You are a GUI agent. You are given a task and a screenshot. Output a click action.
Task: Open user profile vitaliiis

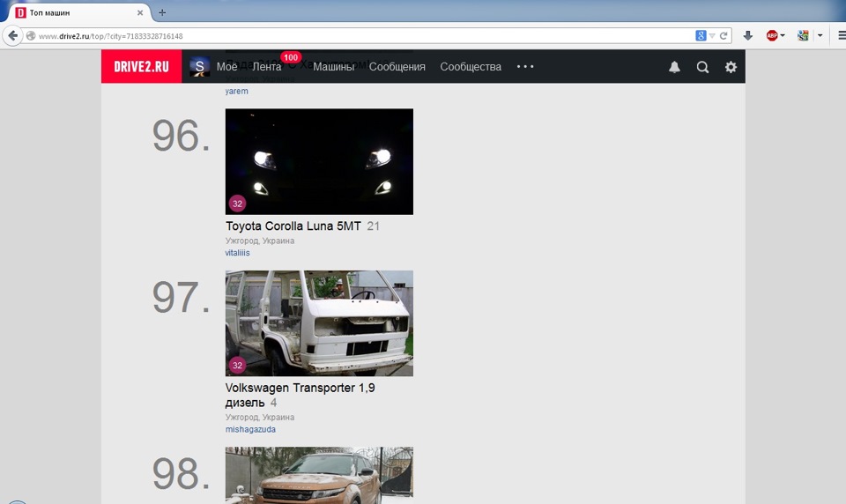coord(237,253)
